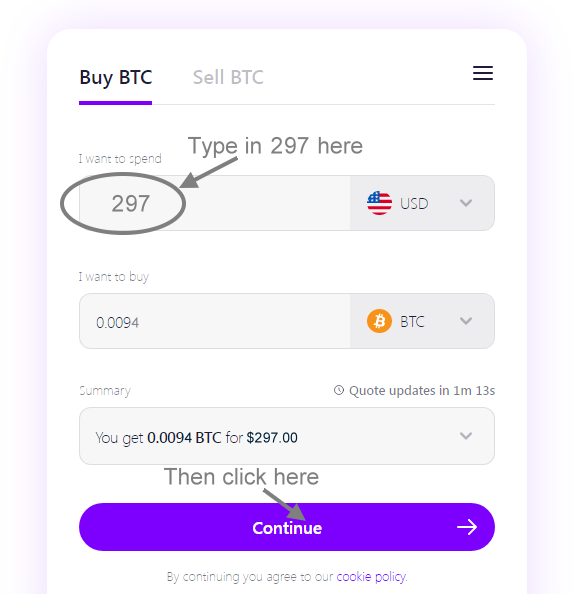
Task: Click the orange Bitcoin logo icon
Action: 379,321
